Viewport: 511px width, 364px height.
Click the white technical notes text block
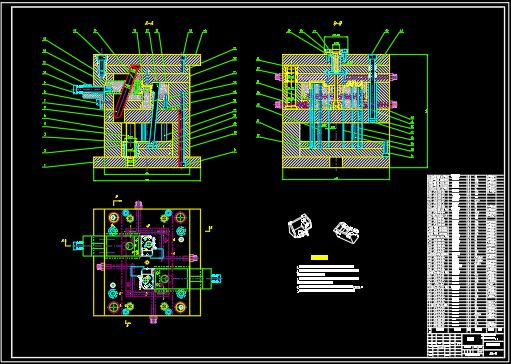(x=329, y=279)
